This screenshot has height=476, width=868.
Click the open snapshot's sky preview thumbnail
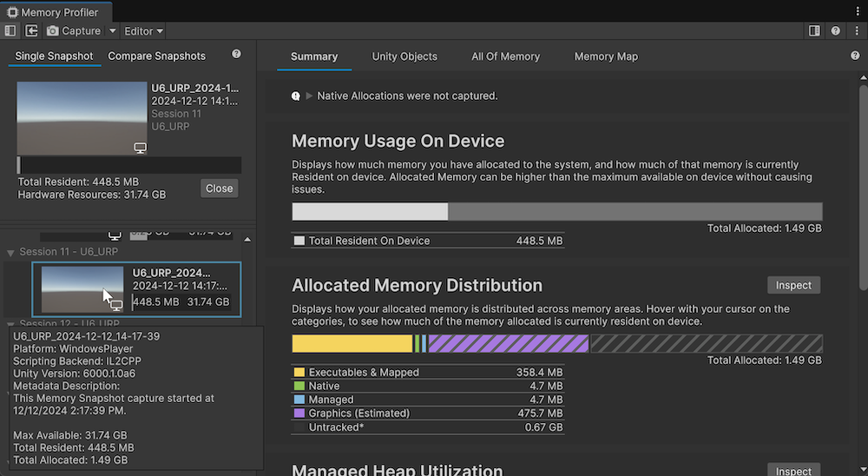82,118
